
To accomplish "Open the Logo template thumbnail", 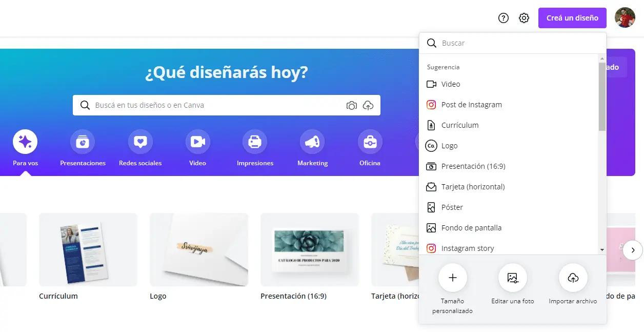I will click(x=199, y=250).
